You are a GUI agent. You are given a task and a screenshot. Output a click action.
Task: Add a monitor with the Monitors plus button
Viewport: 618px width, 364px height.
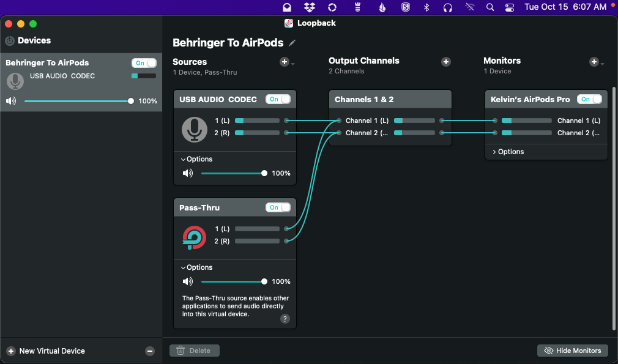pyautogui.click(x=594, y=62)
